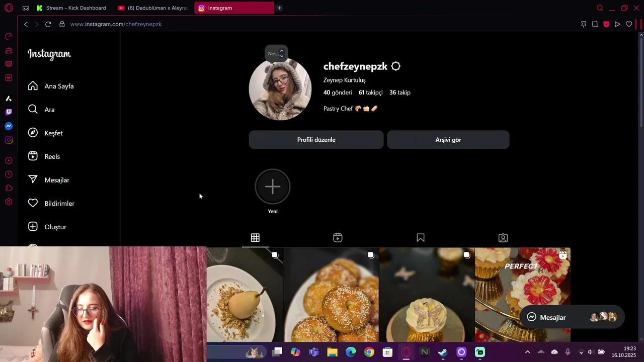Open the 61 takipçi followers list
The image size is (644, 362).
370,93
